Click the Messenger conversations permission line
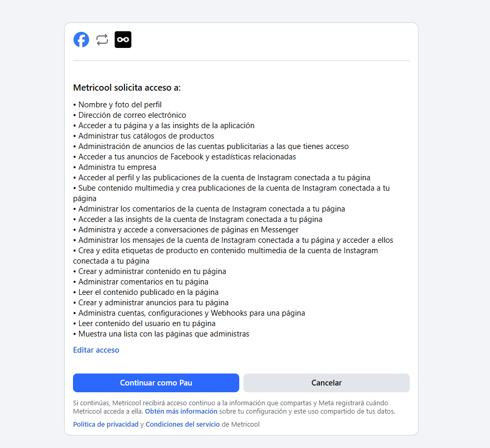The height and width of the screenshot is (448, 490). 186,229
